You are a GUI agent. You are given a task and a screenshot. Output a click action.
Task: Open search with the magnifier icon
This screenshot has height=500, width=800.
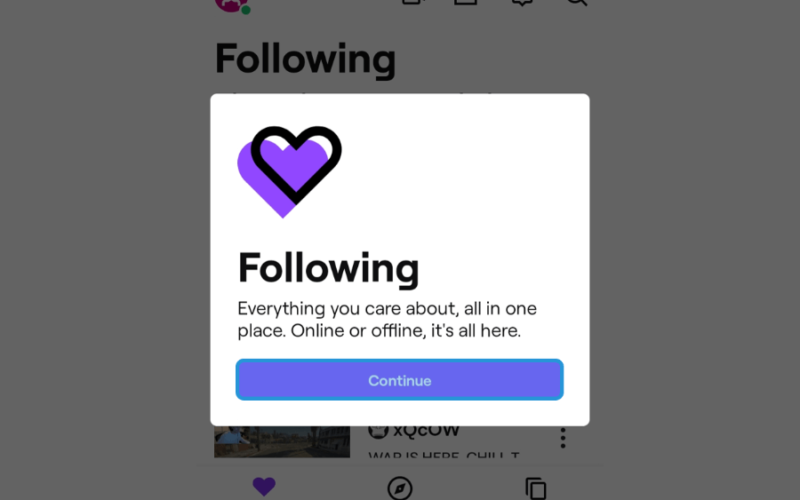tap(577, 3)
